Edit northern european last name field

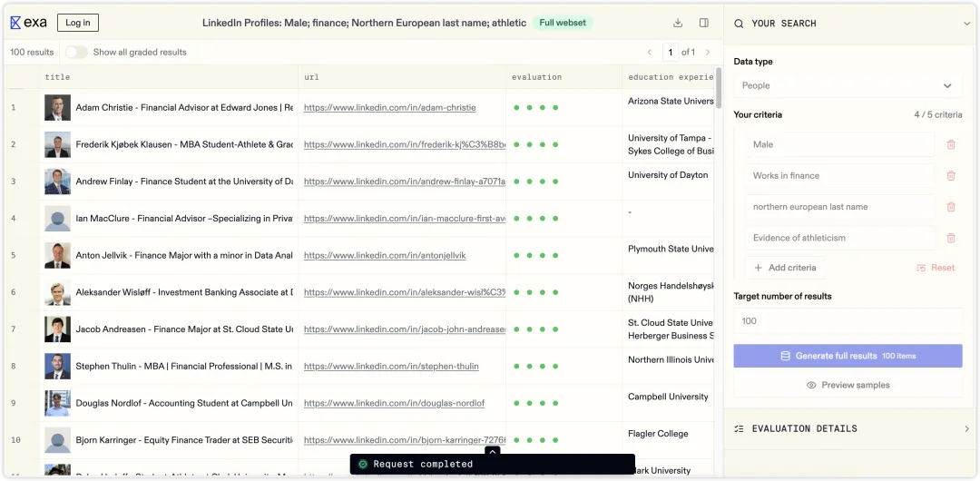pyautogui.click(x=840, y=207)
